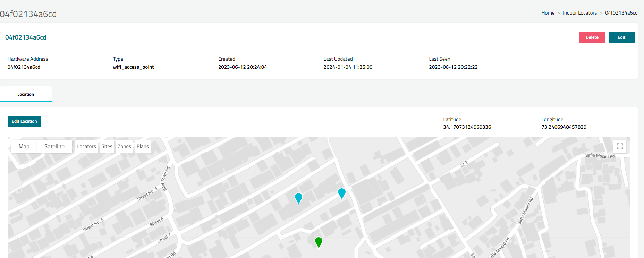Switch to the standard Map view
644x258 pixels.
point(24,146)
